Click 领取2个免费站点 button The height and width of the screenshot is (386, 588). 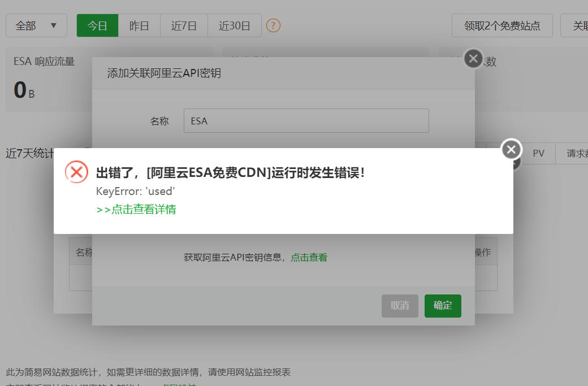502,25
